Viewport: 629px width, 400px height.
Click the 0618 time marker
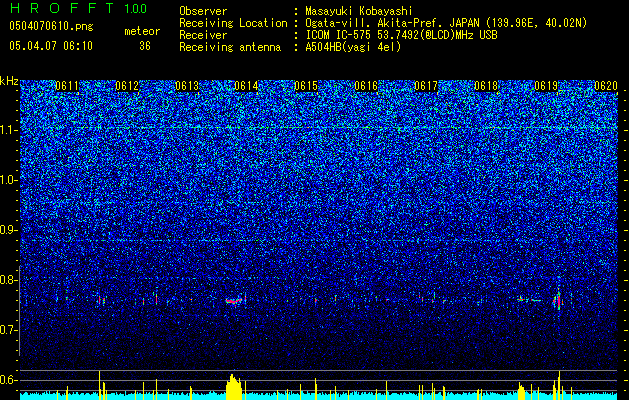486,86
